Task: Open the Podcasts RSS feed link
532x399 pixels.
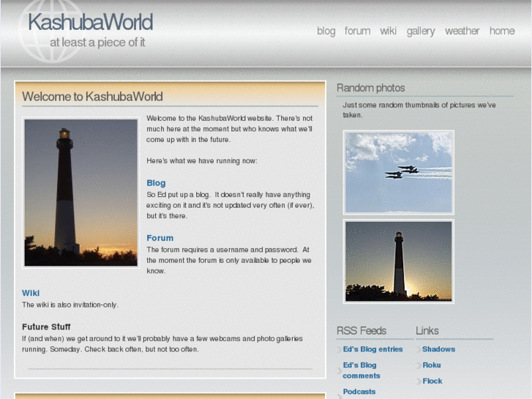Action: (x=359, y=392)
